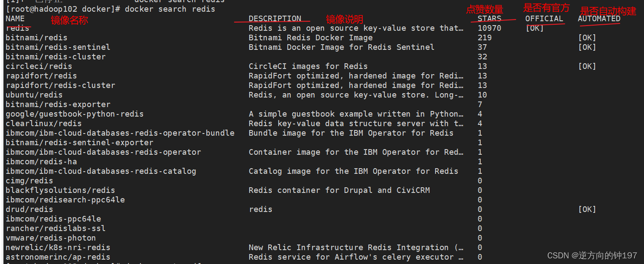Click AUTOMATED [OK] for bitnami/redis-sentinel row
This screenshot has height=264, width=644.
tap(587, 47)
